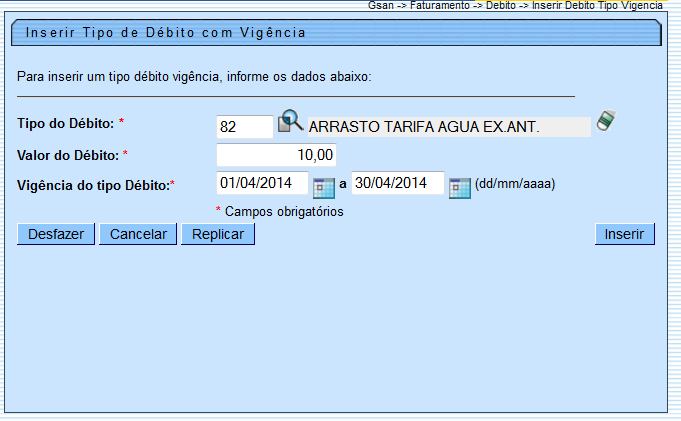The height and width of the screenshot is (421, 681).
Task: Select the start date field showing 01/04/2014
Action: [x=262, y=184]
